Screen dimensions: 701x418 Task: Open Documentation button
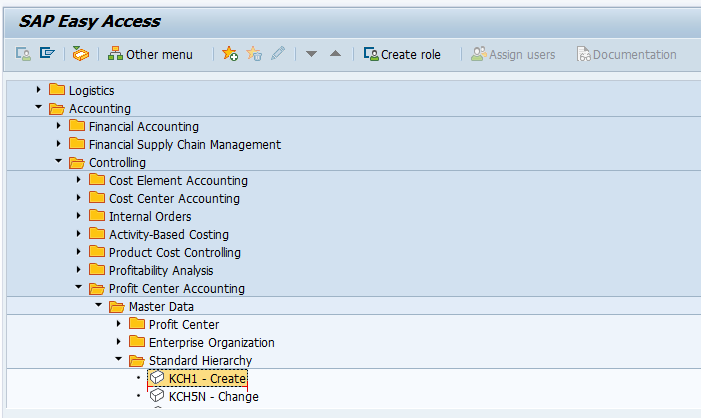tap(626, 54)
